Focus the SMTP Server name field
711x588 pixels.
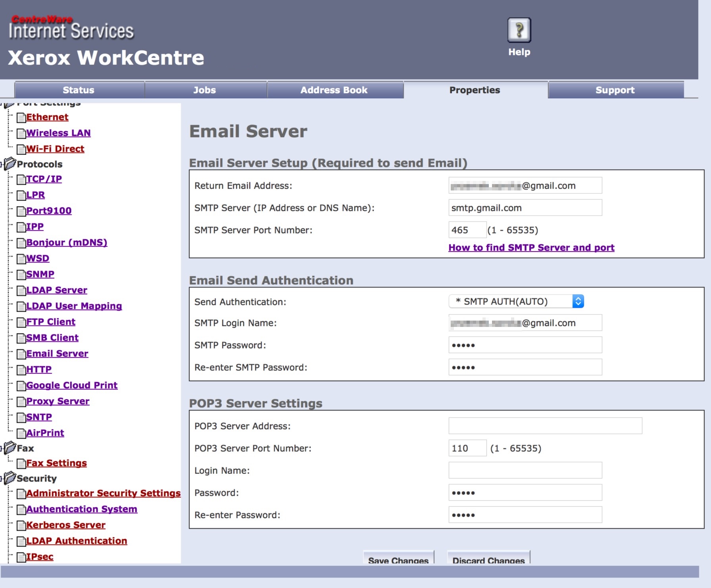525,208
